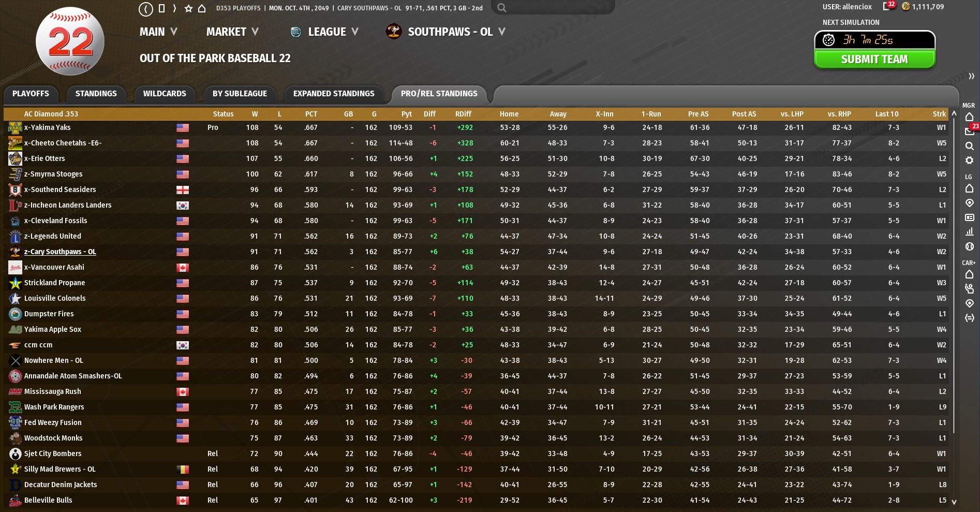Click the Silly Mad Brewers - OL name
Screen dimensions: 980x512
[x=60, y=469]
